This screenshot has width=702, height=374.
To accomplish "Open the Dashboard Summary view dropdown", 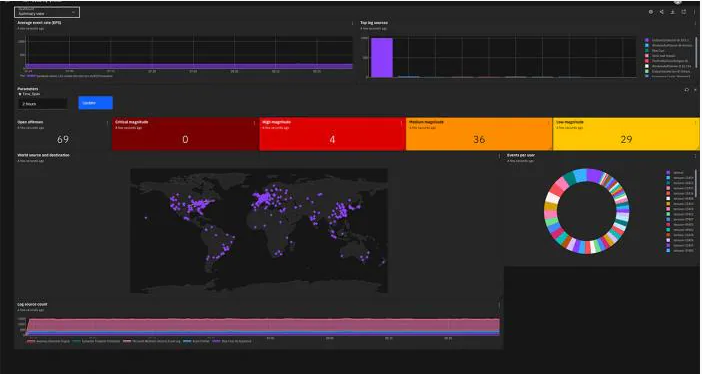I will (x=47, y=12).
